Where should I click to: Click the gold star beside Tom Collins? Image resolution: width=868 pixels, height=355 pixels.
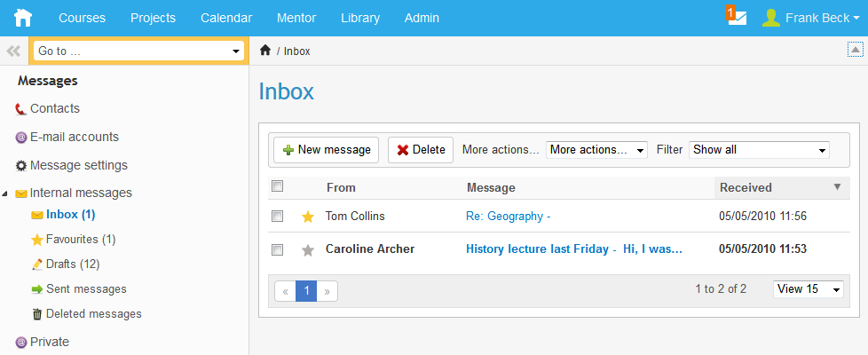coord(308,217)
